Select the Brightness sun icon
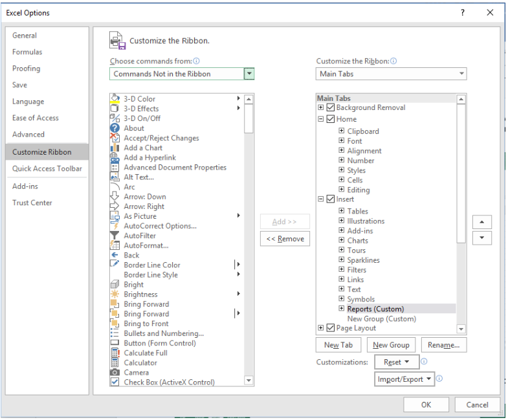Image resolution: width=508 pixels, height=420 pixels. tap(115, 294)
